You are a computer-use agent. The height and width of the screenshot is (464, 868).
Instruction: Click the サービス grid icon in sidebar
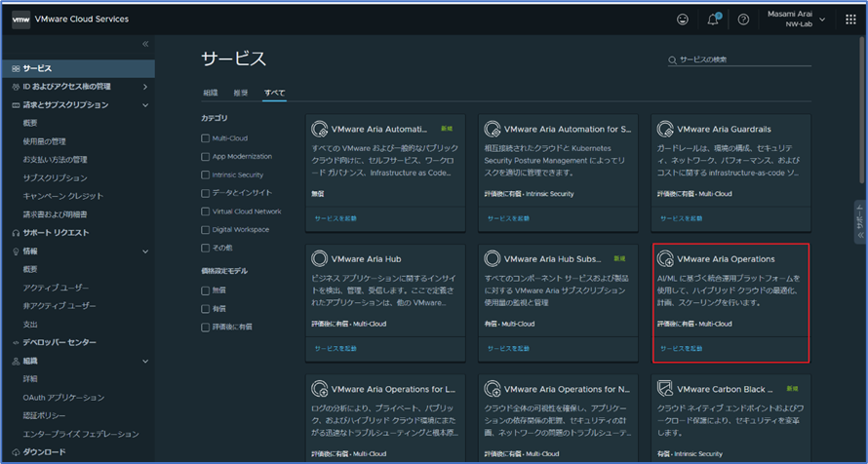[16, 68]
